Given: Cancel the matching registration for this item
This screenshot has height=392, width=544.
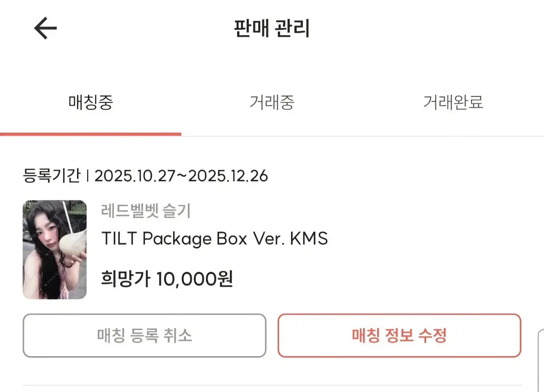Looking at the screenshot, I should 144,336.
